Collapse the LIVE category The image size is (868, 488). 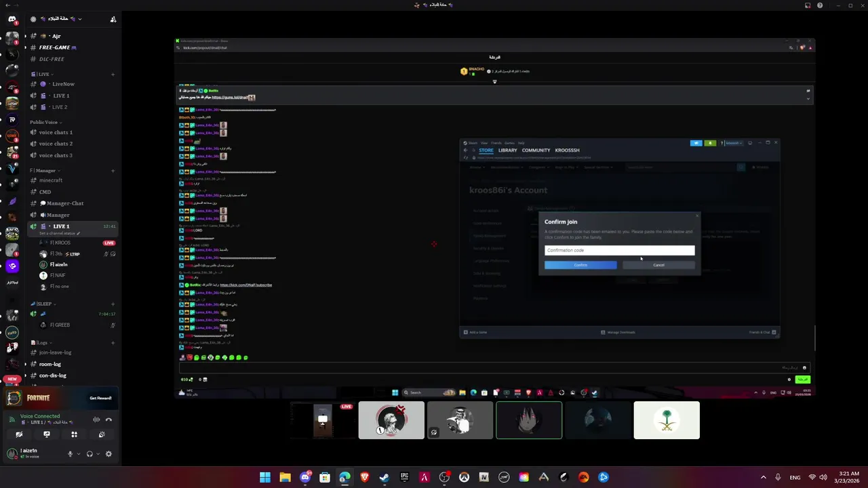pyautogui.click(x=41, y=74)
